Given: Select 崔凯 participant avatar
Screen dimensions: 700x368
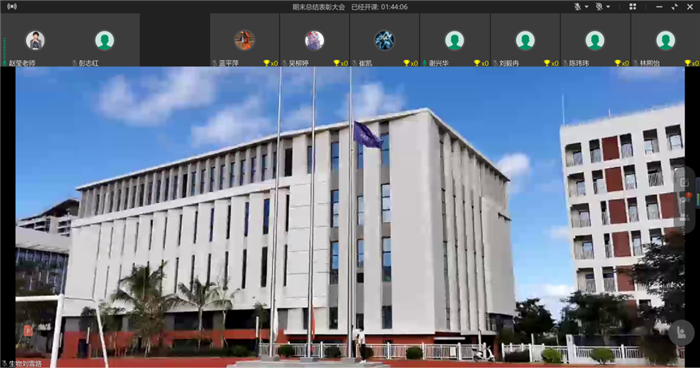Looking at the screenshot, I should [x=384, y=40].
